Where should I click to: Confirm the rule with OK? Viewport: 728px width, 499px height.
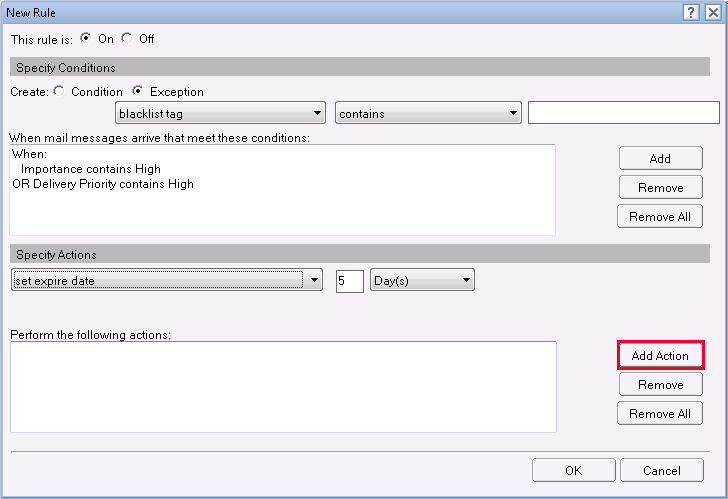pos(573,470)
